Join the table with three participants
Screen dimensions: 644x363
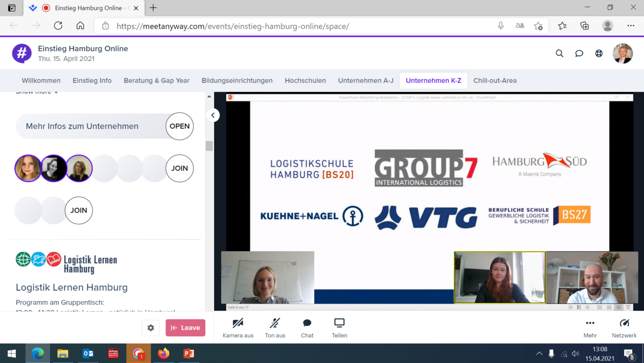180,168
